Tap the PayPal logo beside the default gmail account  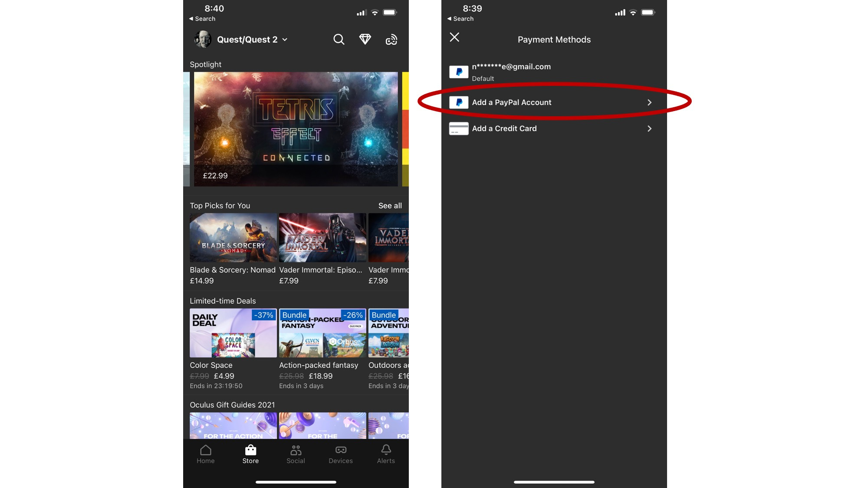pyautogui.click(x=459, y=72)
